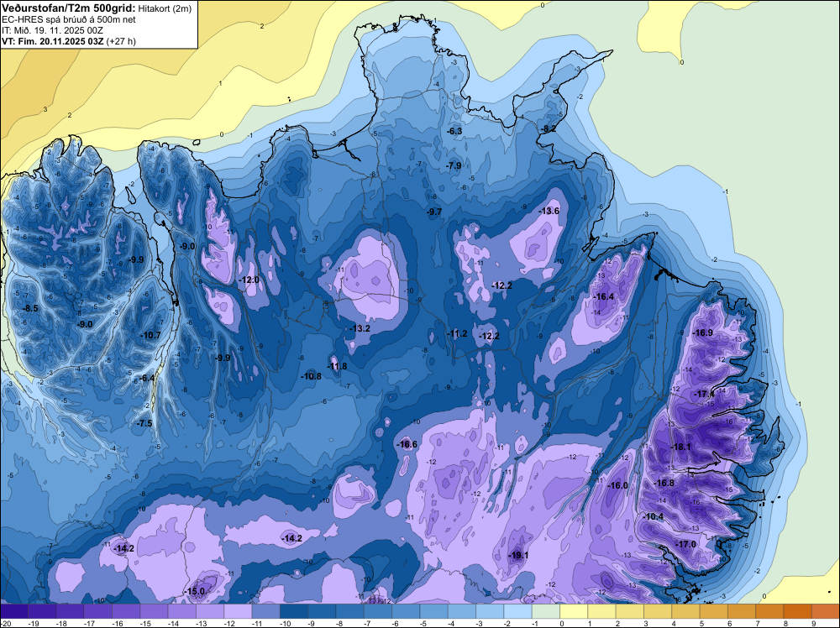Viewport: 840px width, 628px height.
Task: Select the -18.1 temperature value
Action: (681, 447)
